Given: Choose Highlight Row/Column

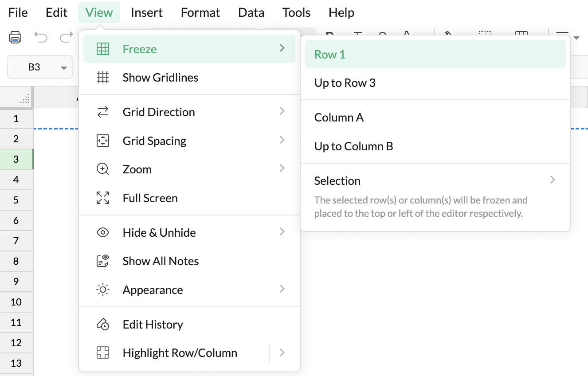Looking at the screenshot, I should (x=176, y=353).
